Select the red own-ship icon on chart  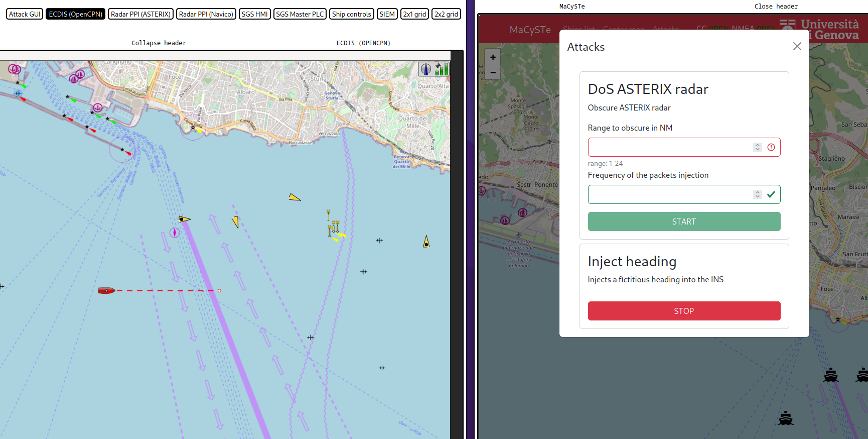(106, 290)
